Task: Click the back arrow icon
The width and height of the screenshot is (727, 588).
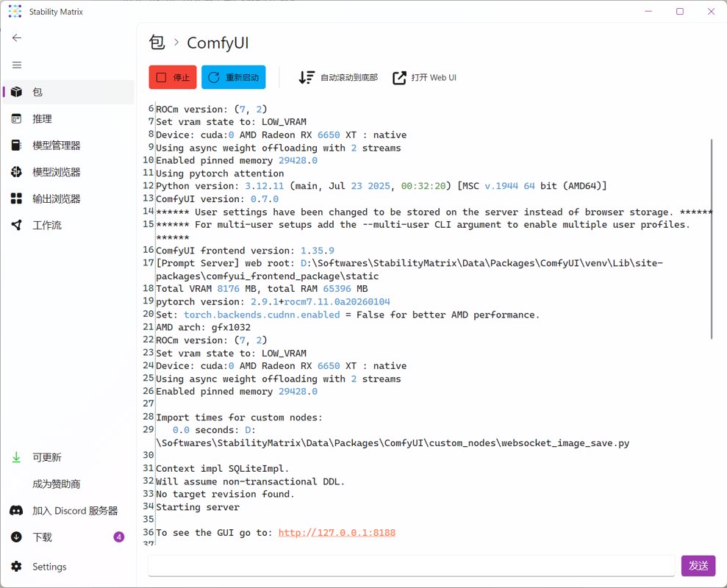Action: click(x=17, y=38)
